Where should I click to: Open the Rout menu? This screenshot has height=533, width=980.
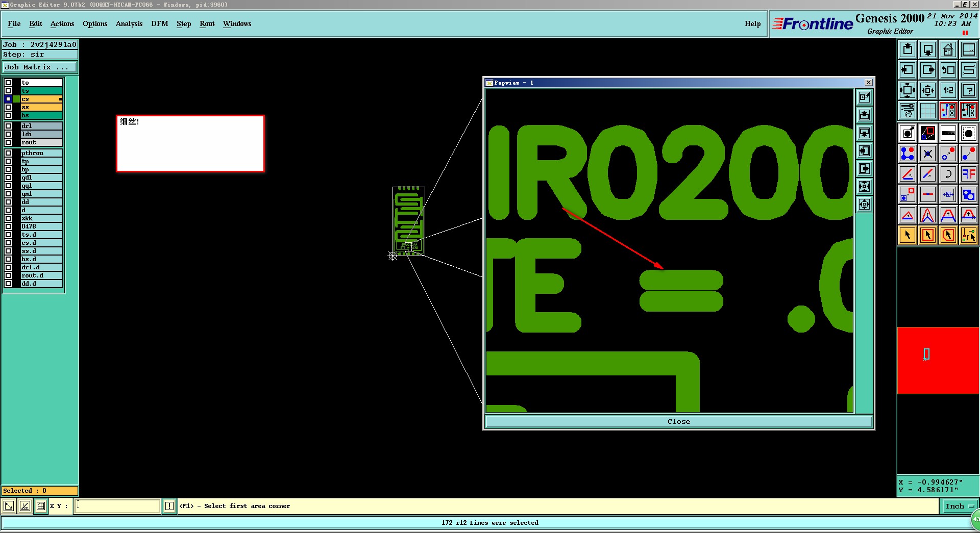point(207,23)
